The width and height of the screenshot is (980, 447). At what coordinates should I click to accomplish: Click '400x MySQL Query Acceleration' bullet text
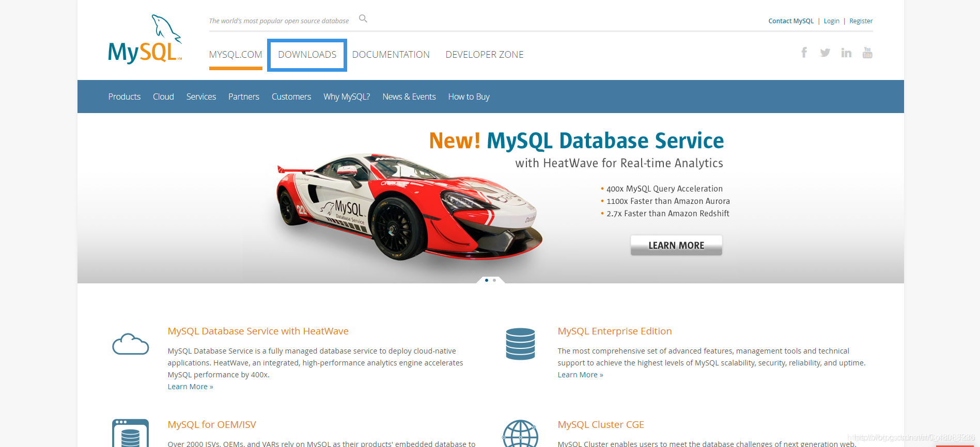pyautogui.click(x=664, y=189)
